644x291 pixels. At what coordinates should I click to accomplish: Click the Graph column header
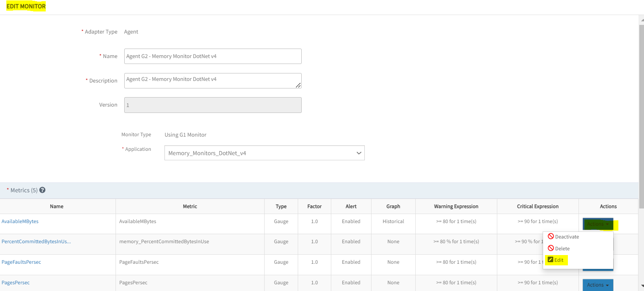click(393, 207)
